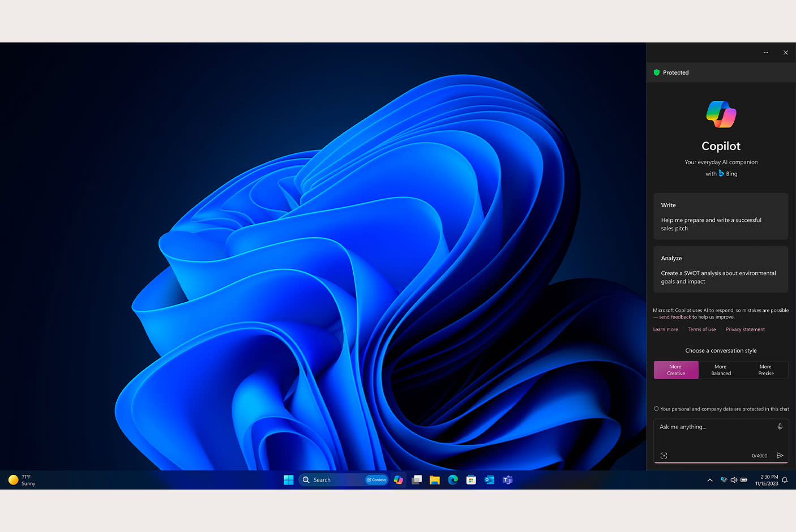Screen dimensions: 796x532
Task: Open Microsoft Teams from the taskbar
Action: [507, 480]
